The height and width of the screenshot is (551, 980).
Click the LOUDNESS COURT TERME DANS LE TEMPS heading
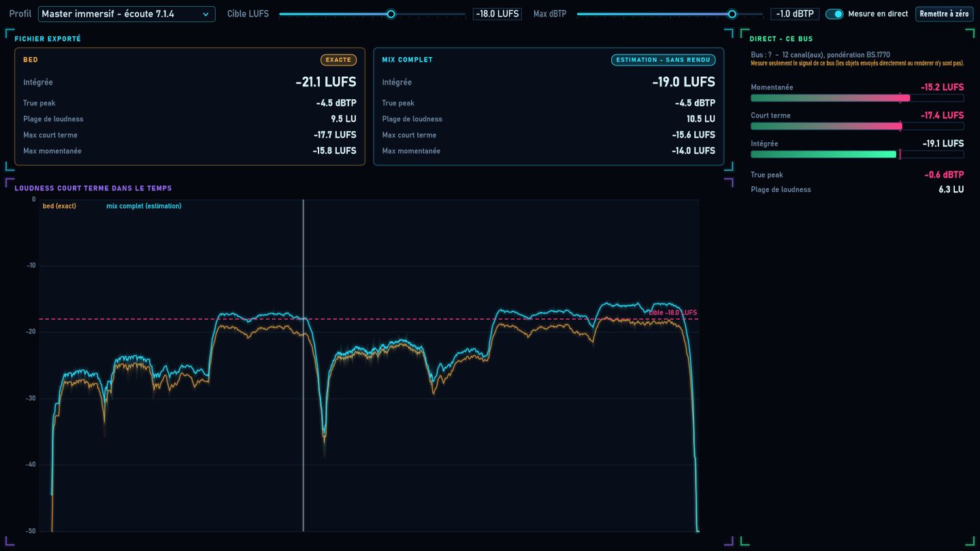coord(93,188)
